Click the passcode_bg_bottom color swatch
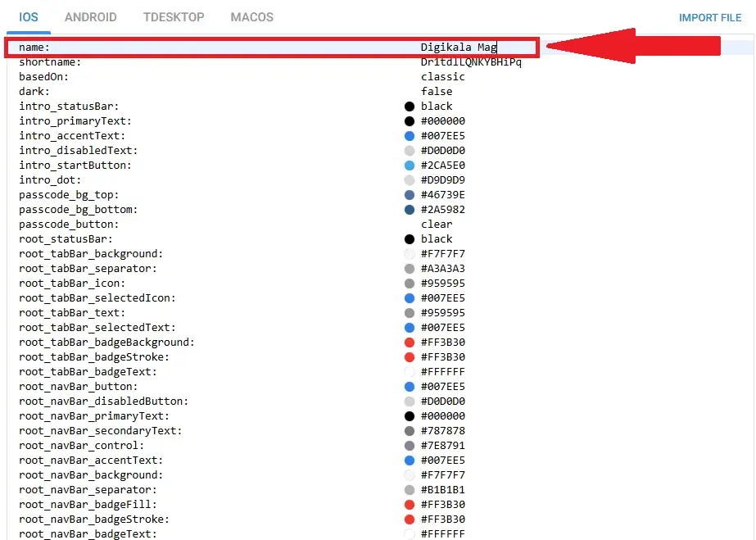 click(x=410, y=210)
